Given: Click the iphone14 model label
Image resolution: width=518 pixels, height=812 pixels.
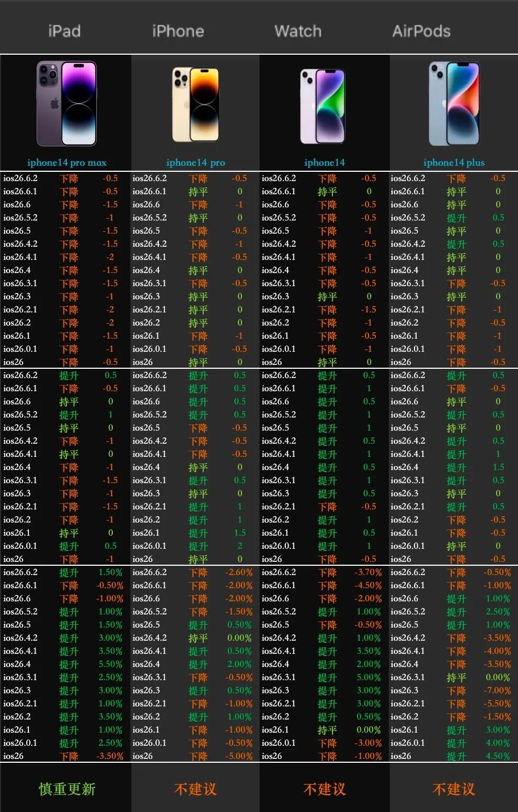Looking at the screenshot, I should pyautogui.click(x=325, y=163).
